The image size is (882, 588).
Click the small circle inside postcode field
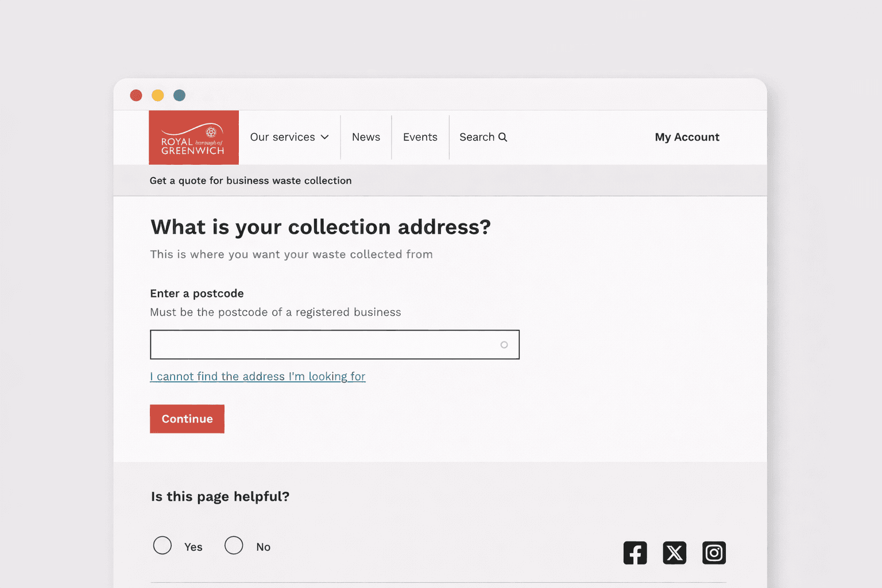[504, 345]
